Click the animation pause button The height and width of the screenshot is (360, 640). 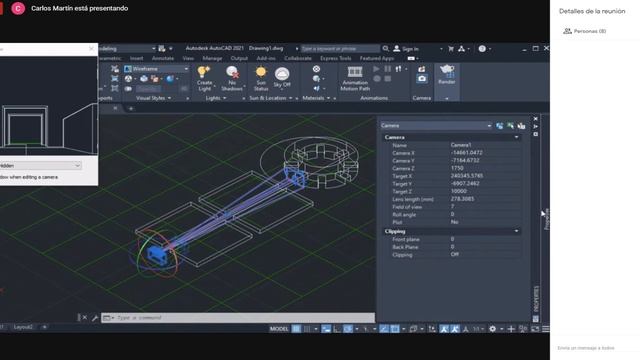click(x=387, y=69)
